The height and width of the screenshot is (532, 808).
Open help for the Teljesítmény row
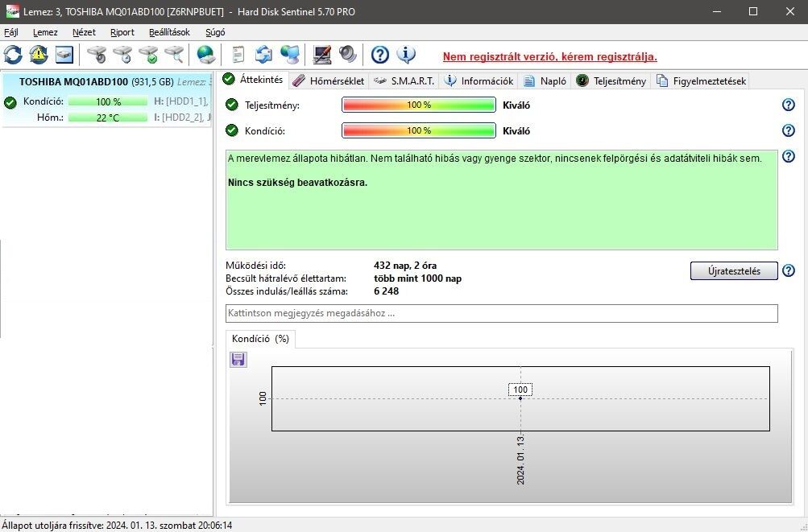789,105
